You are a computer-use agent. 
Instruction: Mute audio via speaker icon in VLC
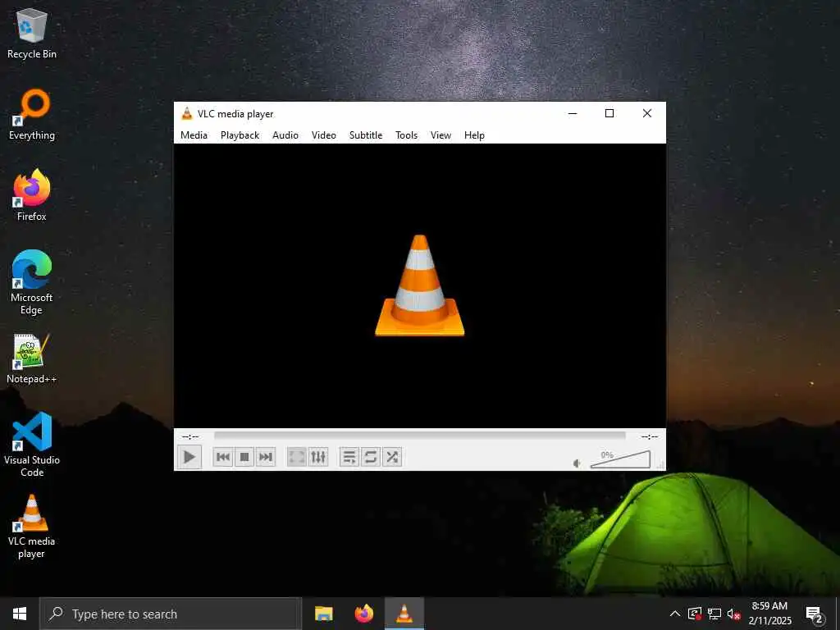577,463
